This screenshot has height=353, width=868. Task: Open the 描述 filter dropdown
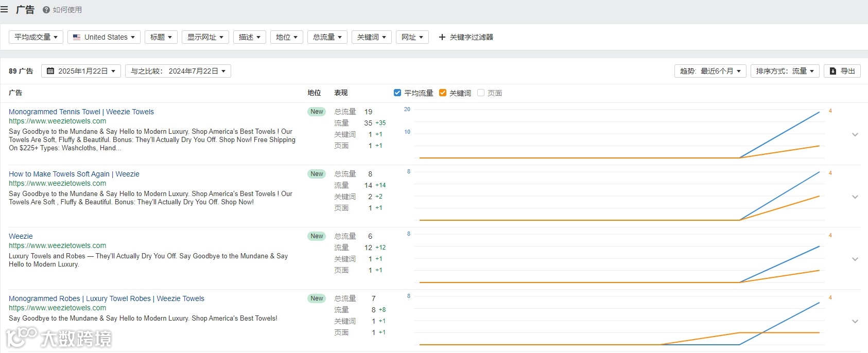[250, 37]
